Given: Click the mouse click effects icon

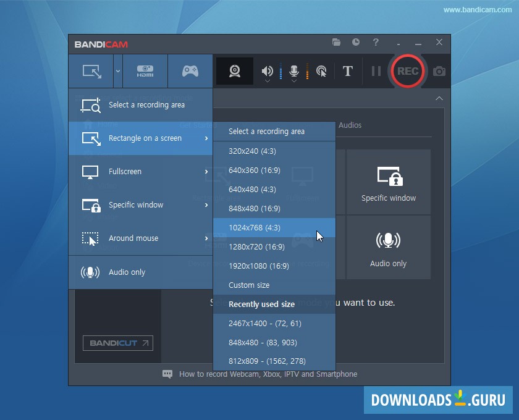Looking at the screenshot, I should coord(321,71).
